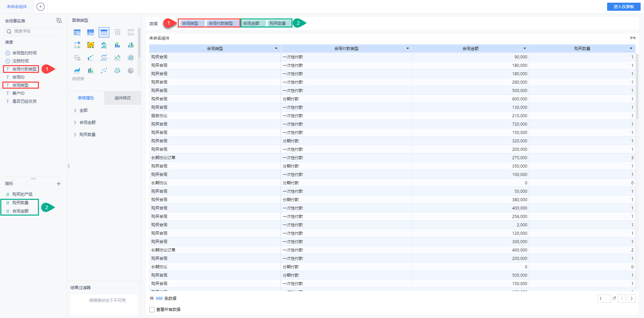Select the heat map chart type icon
Viewport: 644px width, 318px height.
click(91, 45)
